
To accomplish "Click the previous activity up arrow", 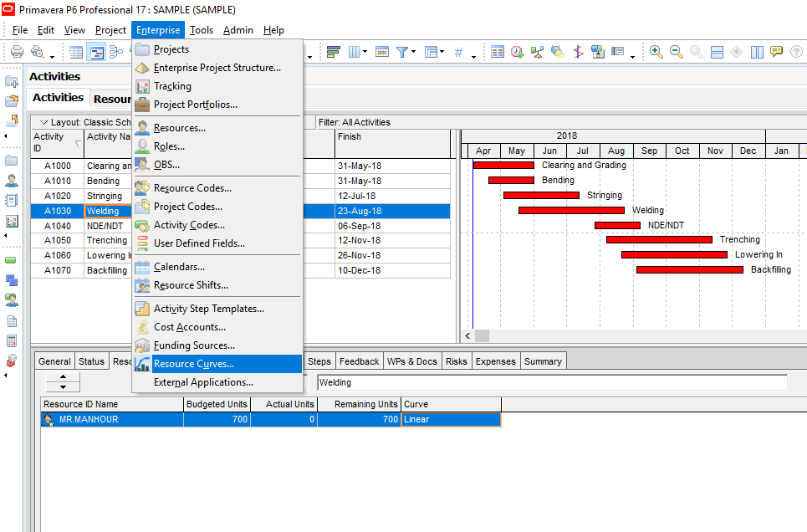I will (x=63, y=377).
